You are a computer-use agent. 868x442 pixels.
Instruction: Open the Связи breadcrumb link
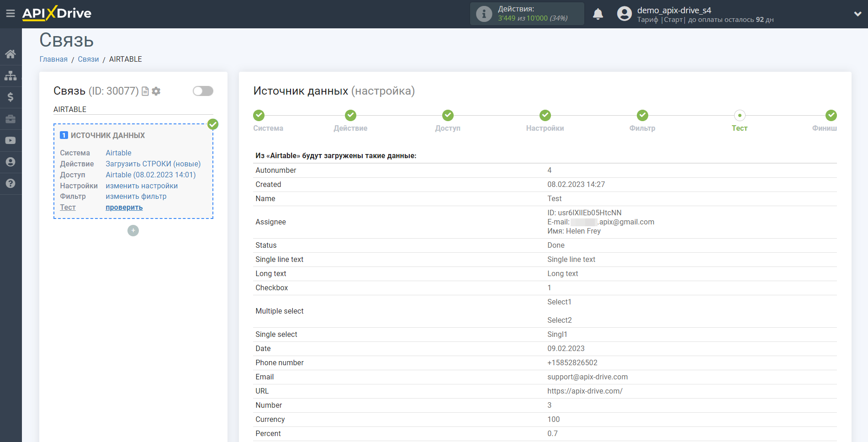[88, 59]
